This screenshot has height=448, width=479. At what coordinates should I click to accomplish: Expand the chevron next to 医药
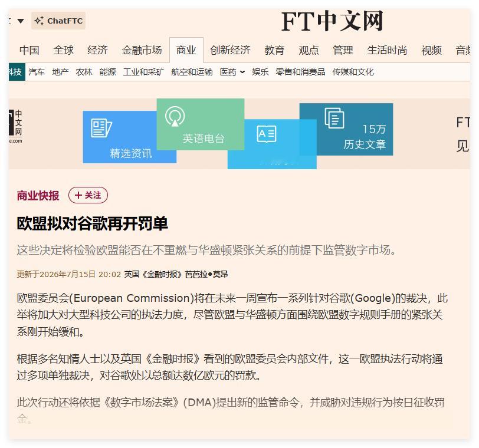pos(242,72)
